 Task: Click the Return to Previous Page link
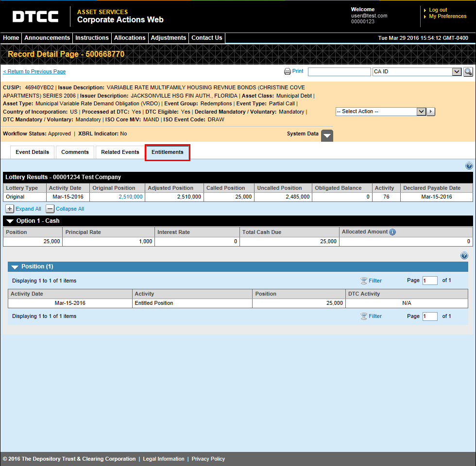pyautogui.click(x=34, y=71)
